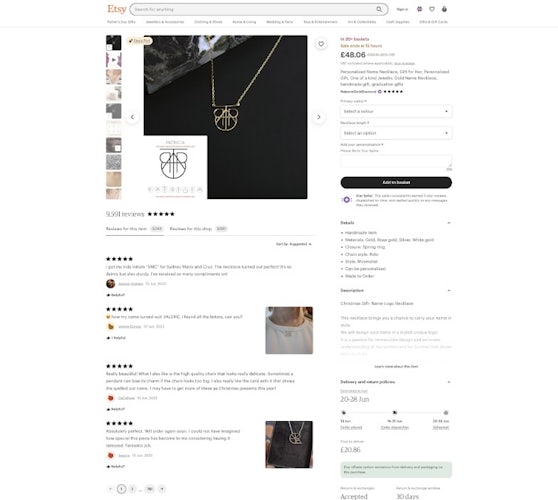The width and height of the screenshot is (558, 500).
Task: Show next product image with right arrow
Action: coord(319,117)
